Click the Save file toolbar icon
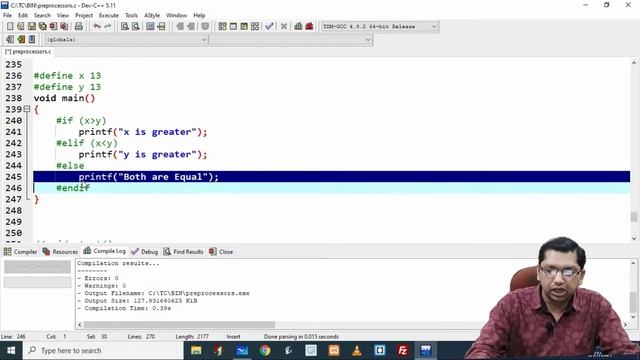The width and height of the screenshot is (640, 360). click(31, 27)
